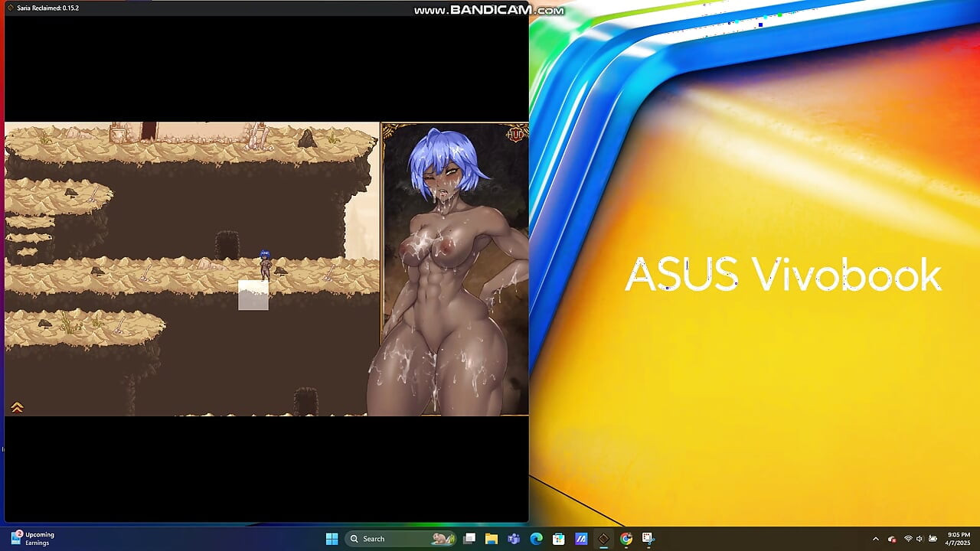Open Wi-Fi network settings in tray
The width and height of the screenshot is (980, 551).
click(x=908, y=539)
